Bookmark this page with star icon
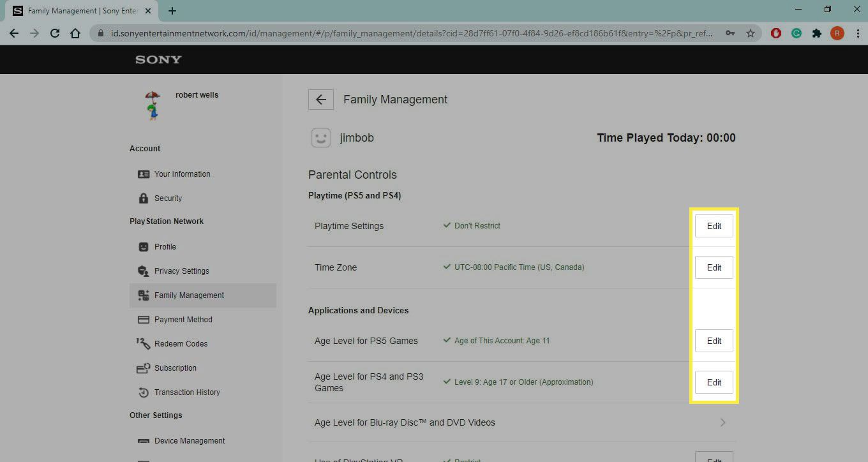The height and width of the screenshot is (462, 868). 751,33
